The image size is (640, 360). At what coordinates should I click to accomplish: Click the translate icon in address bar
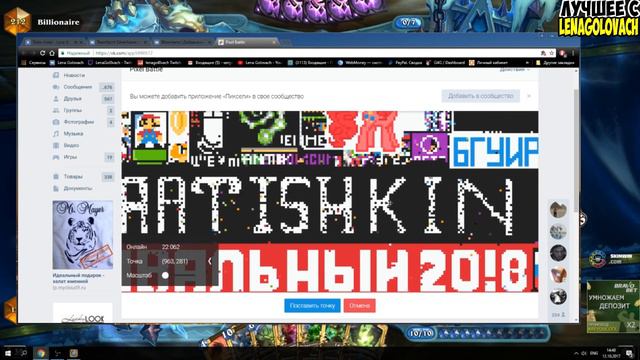click(x=543, y=53)
